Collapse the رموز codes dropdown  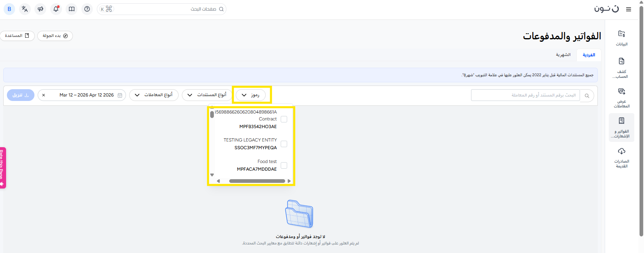click(250, 95)
